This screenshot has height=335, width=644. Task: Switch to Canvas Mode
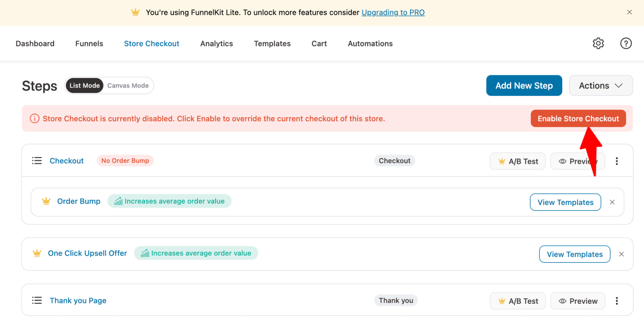(x=128, y=86)
